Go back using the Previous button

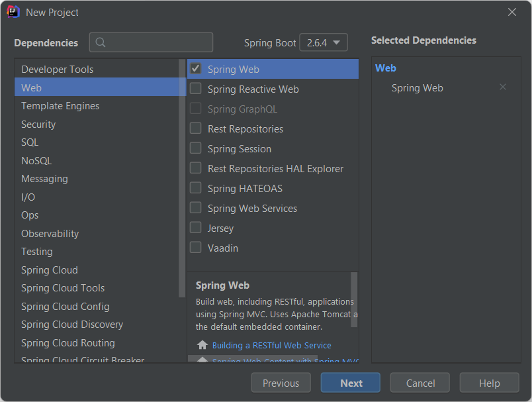[281, 383]
